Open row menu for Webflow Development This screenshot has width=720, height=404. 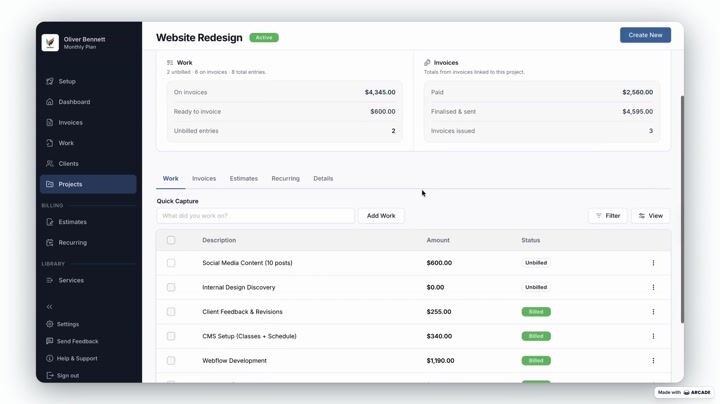(x=653, y=361)
